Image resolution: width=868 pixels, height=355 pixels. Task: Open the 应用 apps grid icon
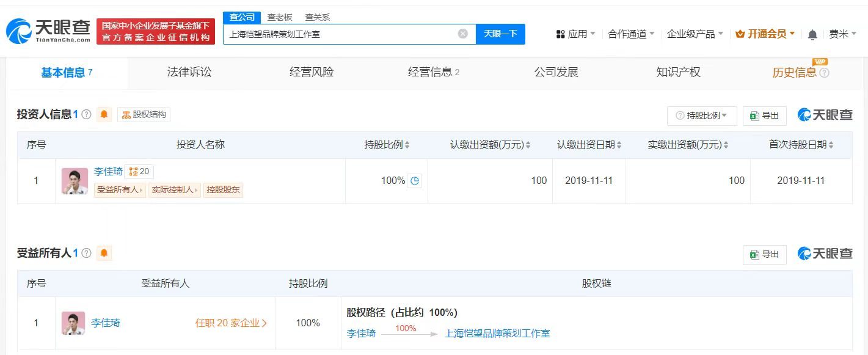(561, 34)
